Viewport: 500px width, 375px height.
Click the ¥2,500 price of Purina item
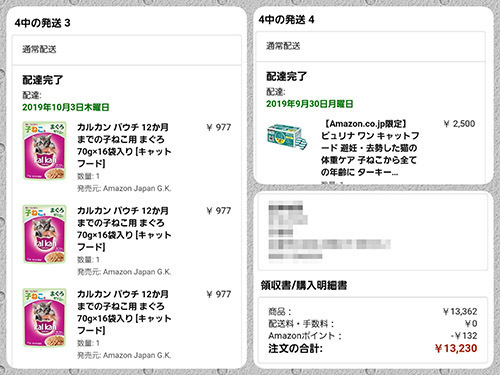[459, 124]
